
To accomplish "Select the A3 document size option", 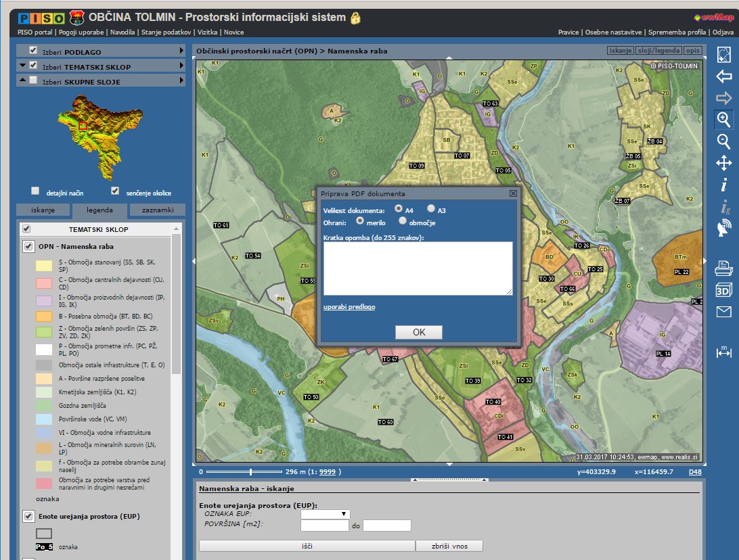I will tap(431, 210).
